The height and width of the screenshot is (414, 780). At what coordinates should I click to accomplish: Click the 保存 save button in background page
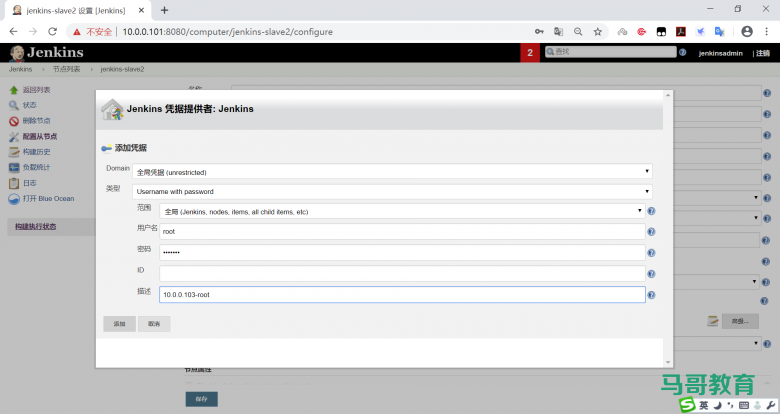pos(201,399)
